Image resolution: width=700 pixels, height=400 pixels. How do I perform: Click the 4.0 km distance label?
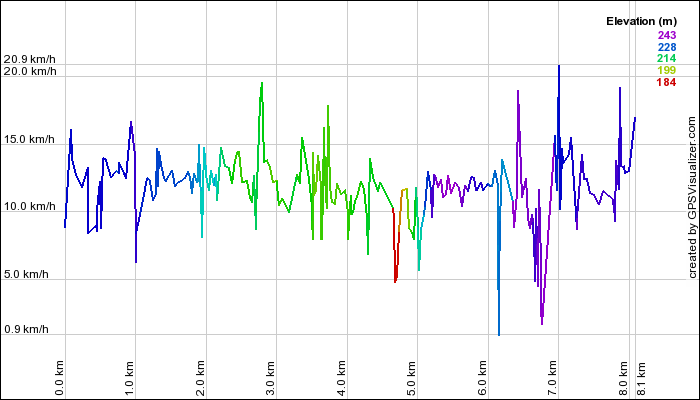pos(341,378)
